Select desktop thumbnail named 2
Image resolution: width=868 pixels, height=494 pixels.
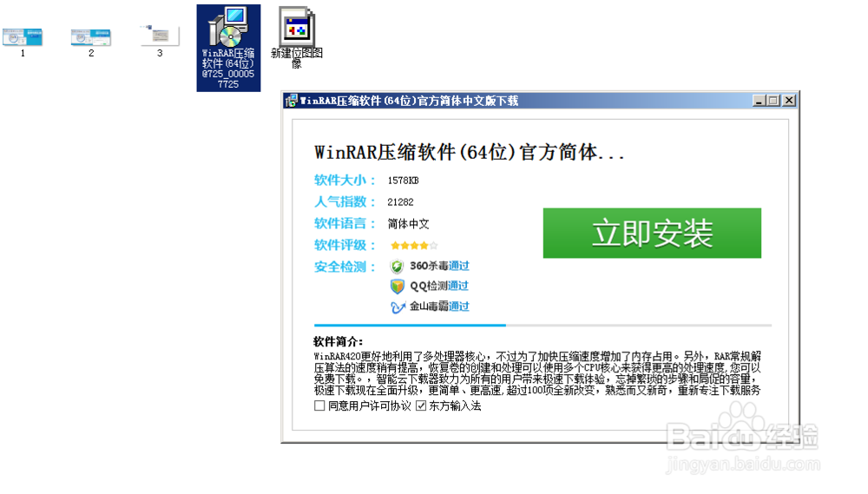click(x=91, y=42)
